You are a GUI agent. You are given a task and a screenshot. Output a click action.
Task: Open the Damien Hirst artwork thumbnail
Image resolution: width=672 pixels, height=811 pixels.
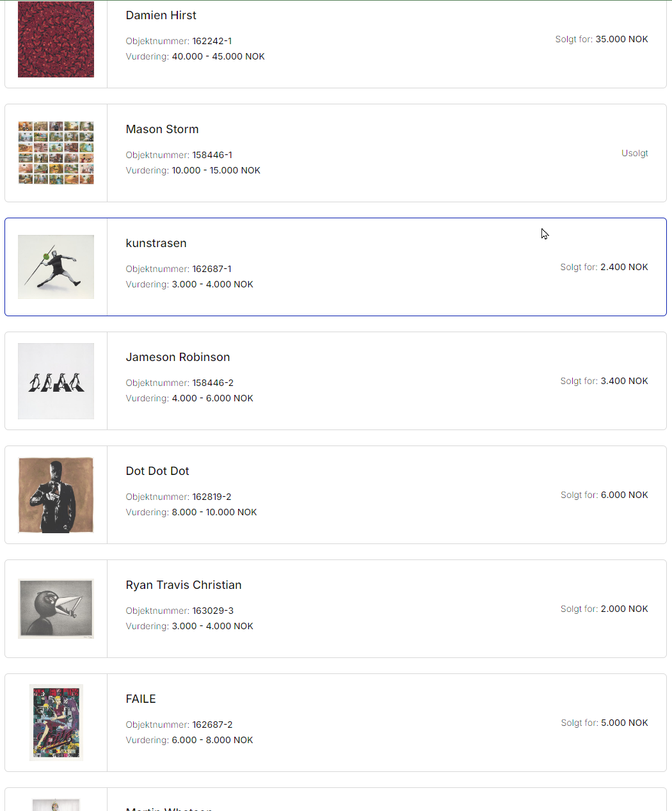(56, 39)
